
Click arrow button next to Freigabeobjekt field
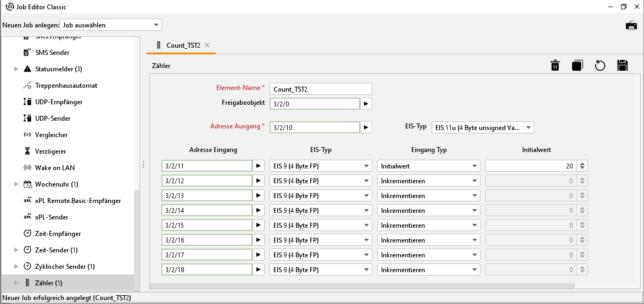(367, 103)
